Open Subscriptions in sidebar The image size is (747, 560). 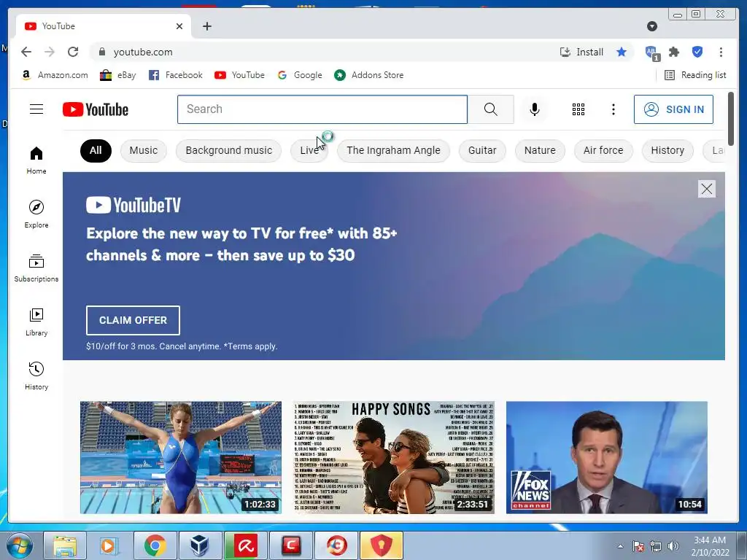click(x=36, y=268)
